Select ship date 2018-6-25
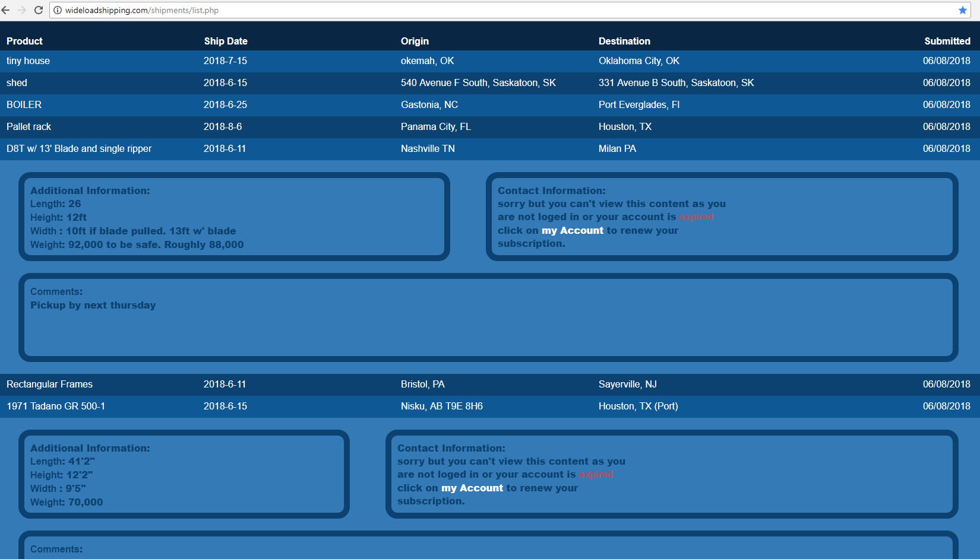980x559 pixels. (225, 105)
